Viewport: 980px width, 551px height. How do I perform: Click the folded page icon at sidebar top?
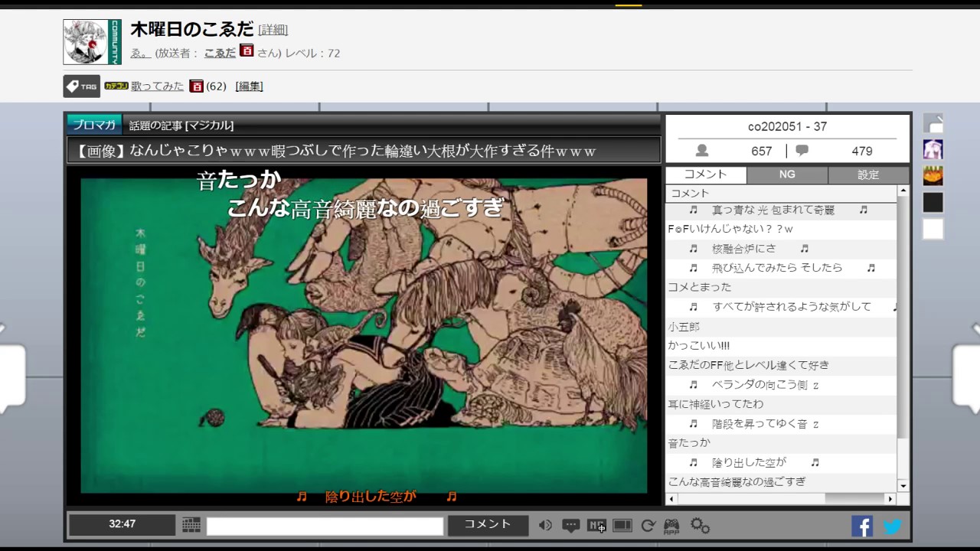pyautogui.click(x=933, y=122)
